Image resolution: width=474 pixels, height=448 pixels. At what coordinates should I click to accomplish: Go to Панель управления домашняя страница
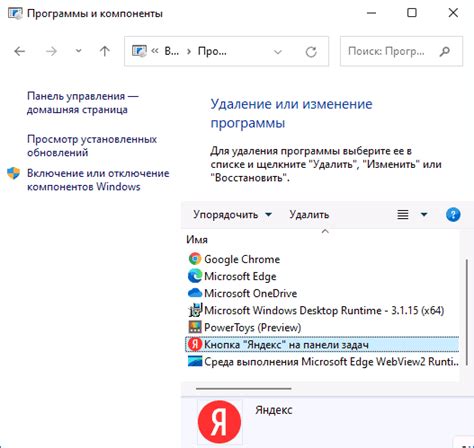click(x=82, y=103)
